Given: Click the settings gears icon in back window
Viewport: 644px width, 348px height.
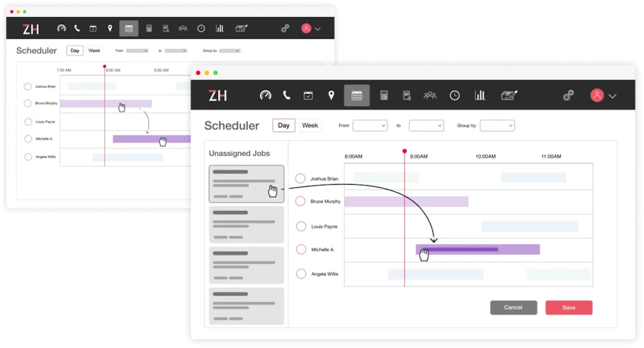Looking at the screenshot, I should 286,28.
